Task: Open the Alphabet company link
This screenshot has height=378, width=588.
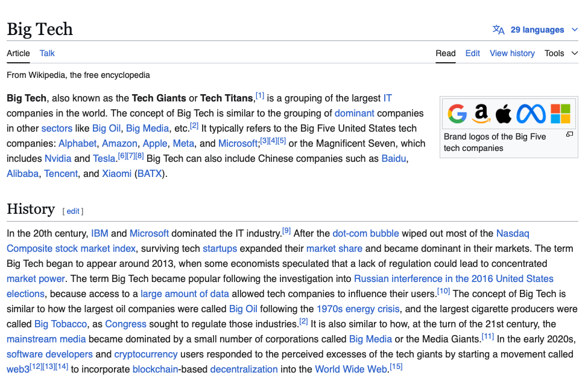Action: [x=78, y=143]
